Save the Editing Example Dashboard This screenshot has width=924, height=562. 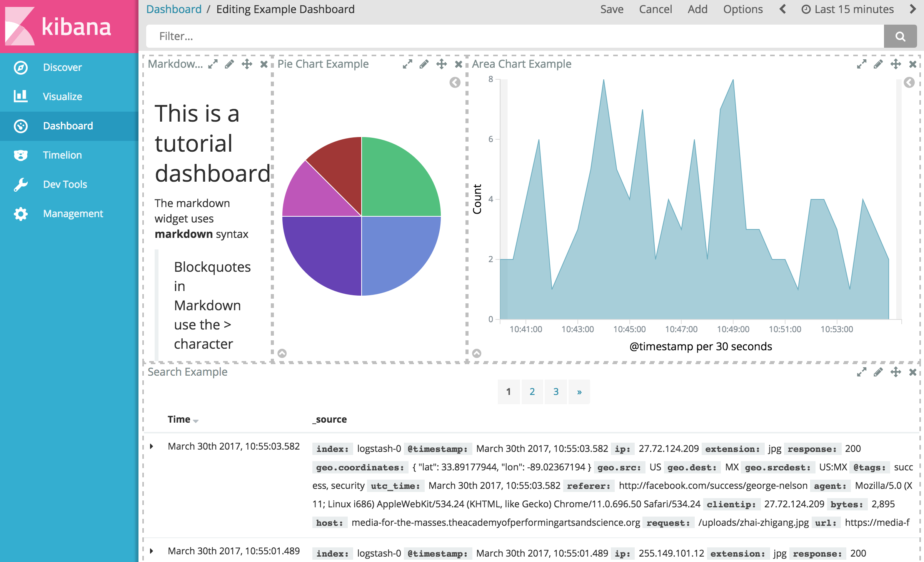[x=612, y=9]
